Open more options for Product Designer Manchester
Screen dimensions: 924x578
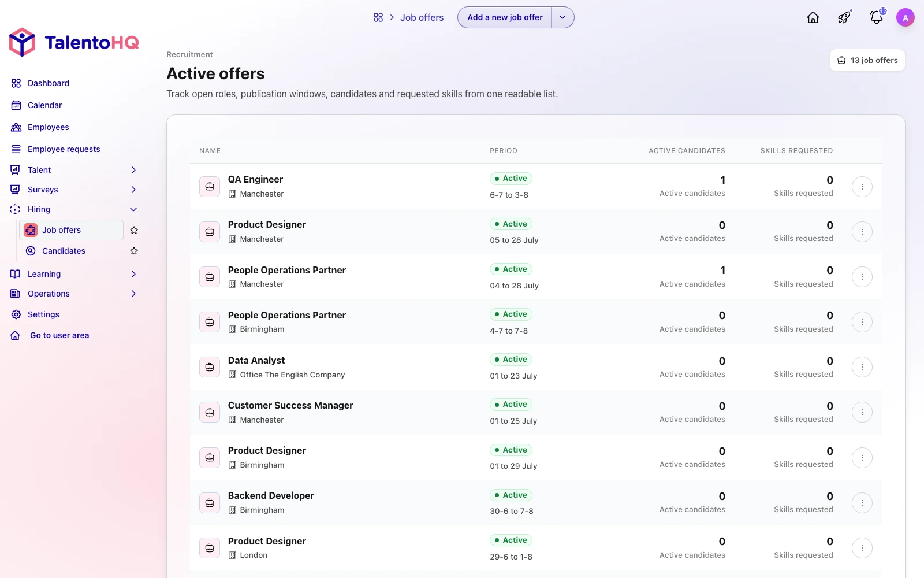pyautogui.click(x=862, y=232)
